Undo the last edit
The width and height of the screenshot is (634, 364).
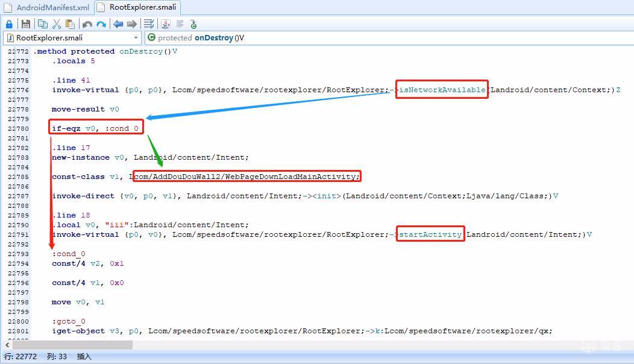(87, 24)
